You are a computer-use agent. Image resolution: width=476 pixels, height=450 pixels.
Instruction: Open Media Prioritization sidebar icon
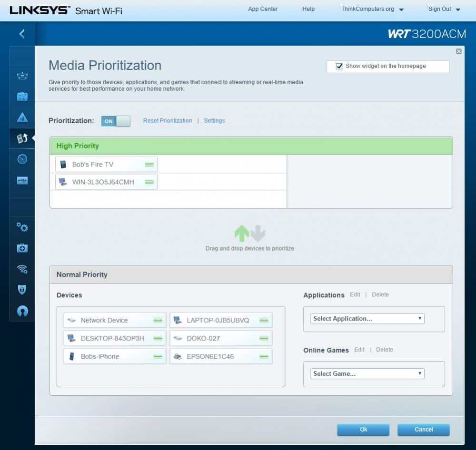pyautogui.click(x=22, y=138)
